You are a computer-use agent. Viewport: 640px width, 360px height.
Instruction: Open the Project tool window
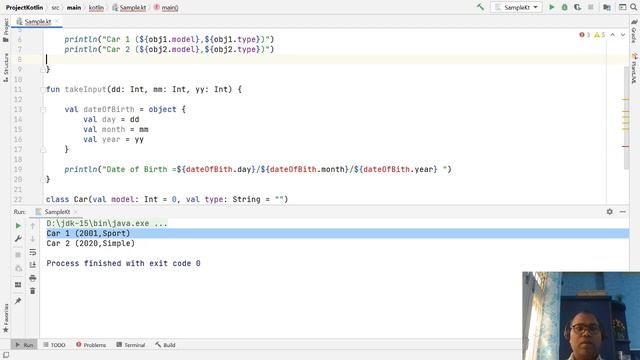6,30
